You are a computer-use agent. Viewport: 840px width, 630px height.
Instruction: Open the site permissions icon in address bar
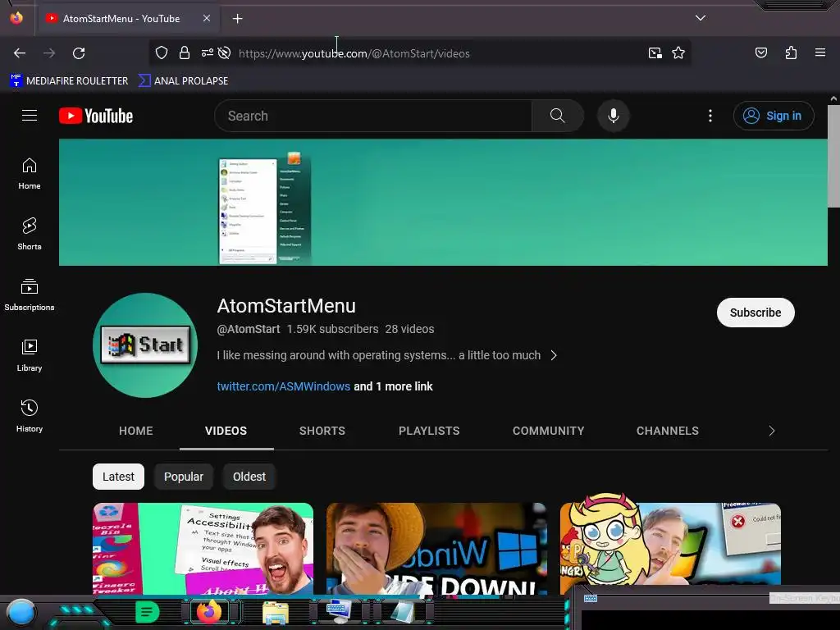pyautogui.click(x=207, y=53)
